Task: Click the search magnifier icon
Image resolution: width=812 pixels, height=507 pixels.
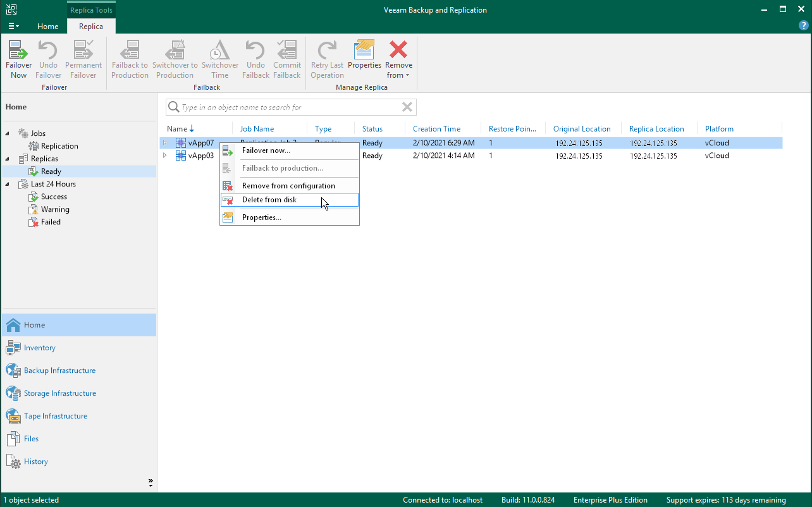Action: (x=173, y=107)
